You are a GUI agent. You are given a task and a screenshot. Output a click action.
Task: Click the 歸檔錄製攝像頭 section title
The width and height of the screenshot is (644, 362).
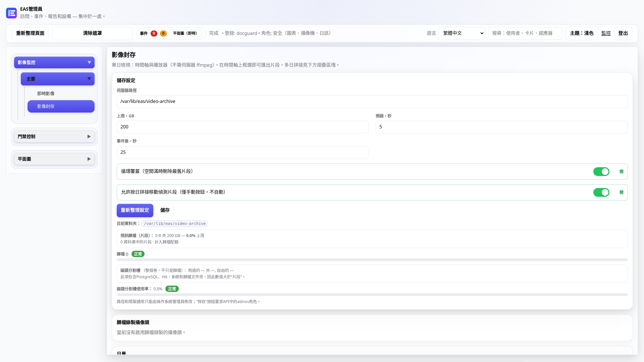coord(133,322)
